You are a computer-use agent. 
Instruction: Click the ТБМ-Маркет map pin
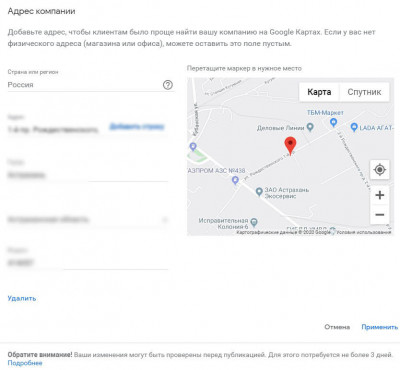[x=333, y=122]
